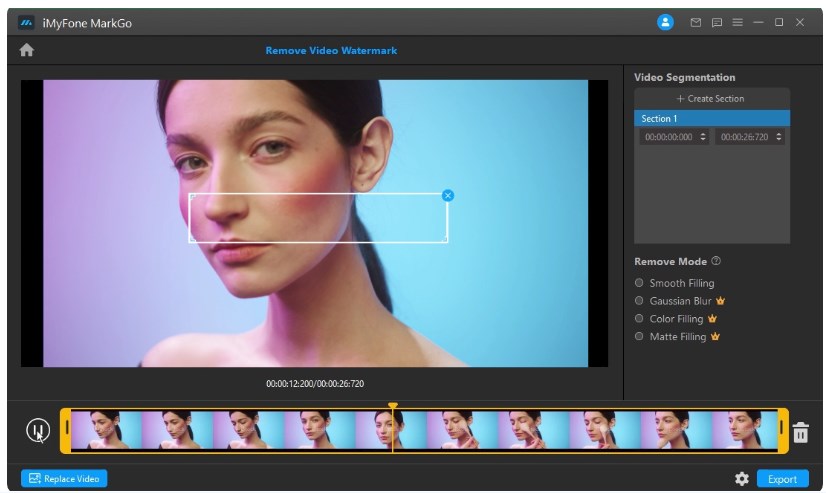
Task: Click the timeline playhead marker
Action: tap(393, 407)
